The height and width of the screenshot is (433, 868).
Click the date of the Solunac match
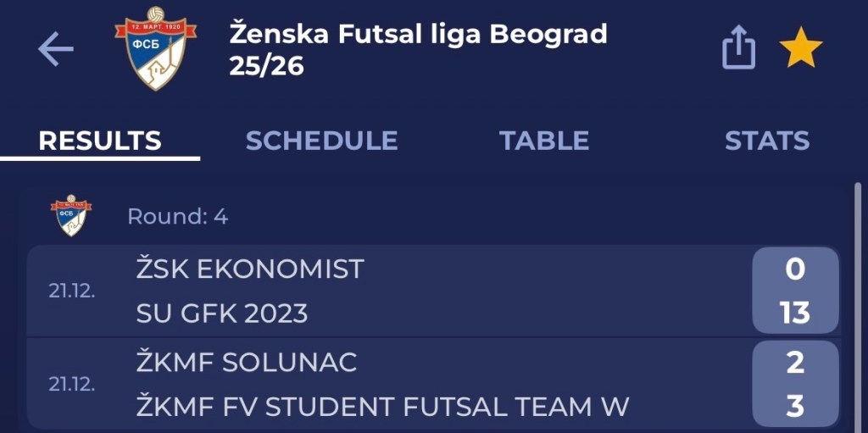(x=71, y=384)
